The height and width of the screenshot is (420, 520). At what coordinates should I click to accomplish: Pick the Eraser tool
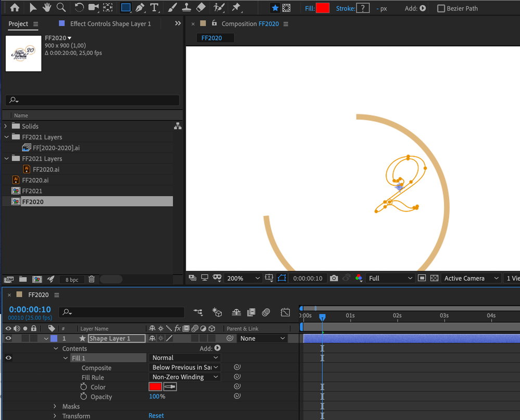[x=201, y=8]
